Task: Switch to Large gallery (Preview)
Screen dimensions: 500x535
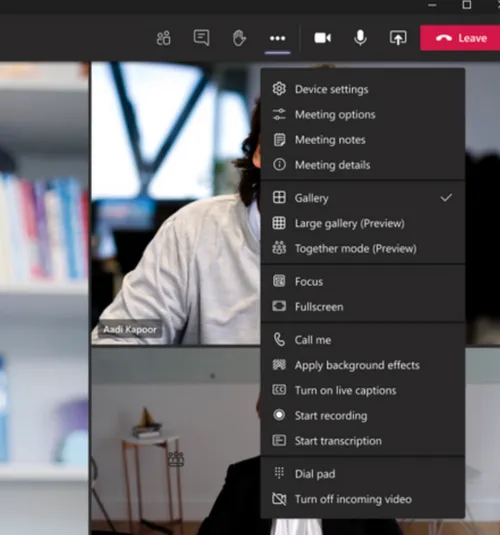Action: pyautogui.click(x=349, y=223)
